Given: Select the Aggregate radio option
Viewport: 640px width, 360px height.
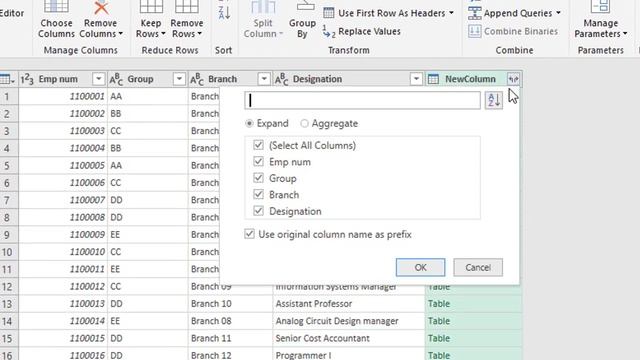Looking at the screenshot, I should pos(304,123).
